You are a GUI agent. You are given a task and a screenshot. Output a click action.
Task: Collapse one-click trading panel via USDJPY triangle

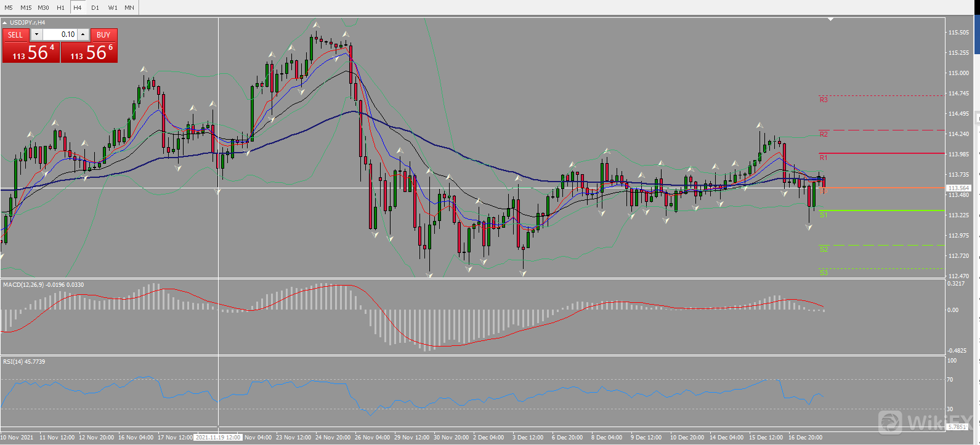click(x=5, y=23)
